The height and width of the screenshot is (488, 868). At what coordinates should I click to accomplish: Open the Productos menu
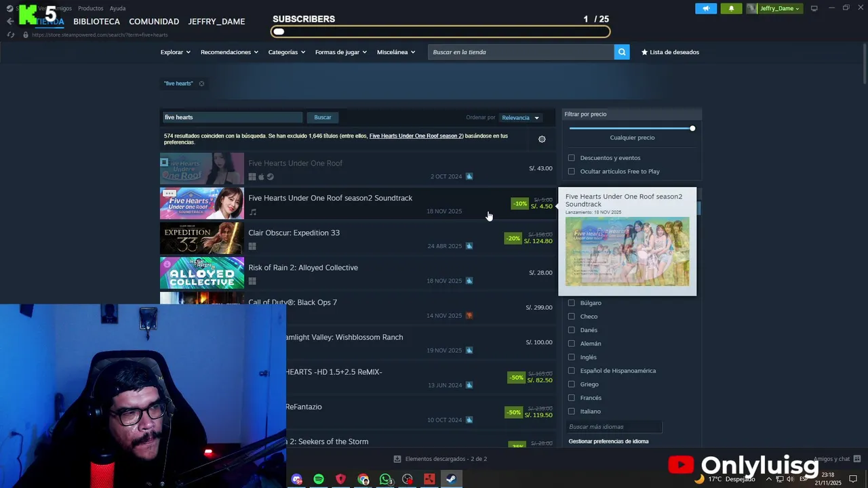(x=91, y=8)
